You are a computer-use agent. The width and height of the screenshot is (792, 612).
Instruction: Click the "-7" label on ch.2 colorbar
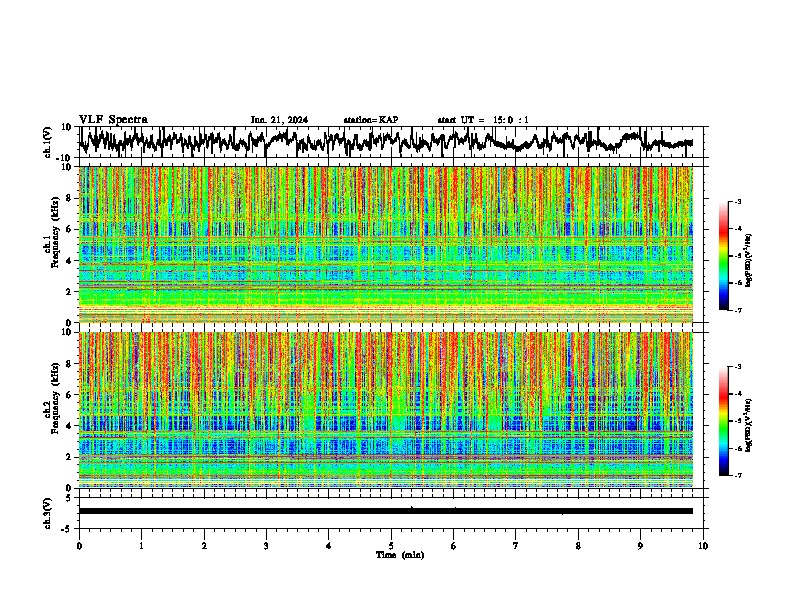pyautogui.click(x=737, y=475)
